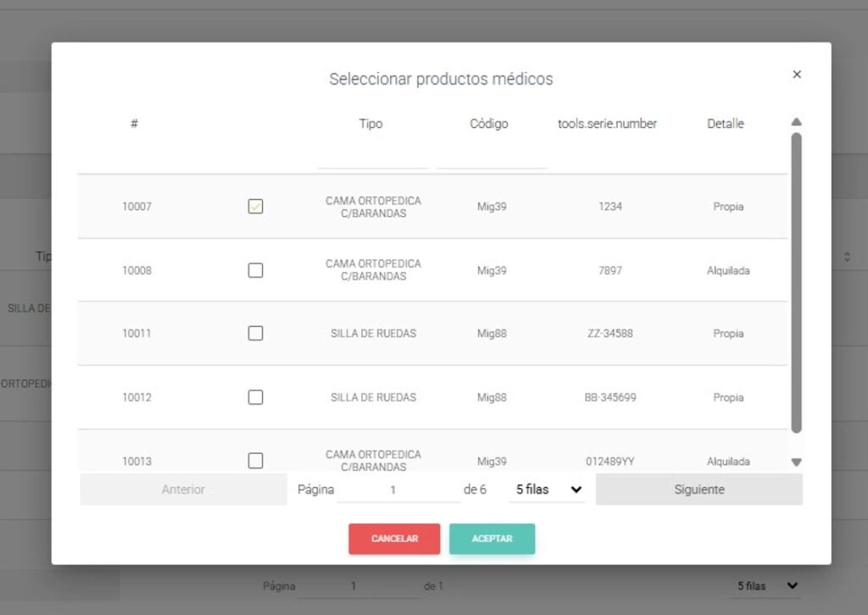Click the scroll up arrow of list
Image resolution: width=868 pixels, height=615 pixels.
point(796,122)
